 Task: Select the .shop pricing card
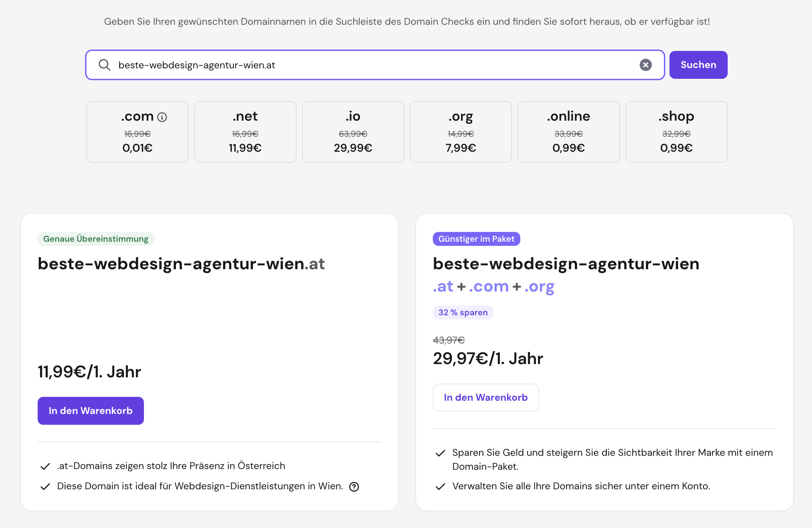click(676, 132)
